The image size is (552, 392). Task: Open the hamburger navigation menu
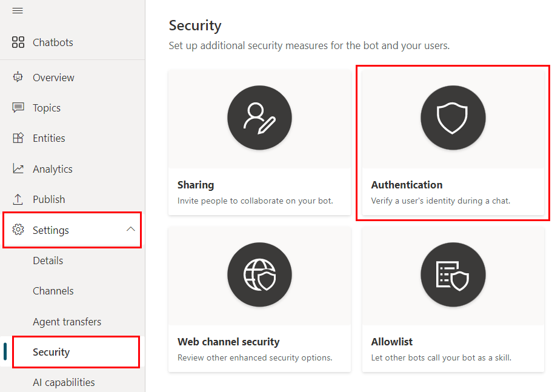click(18, 10)
